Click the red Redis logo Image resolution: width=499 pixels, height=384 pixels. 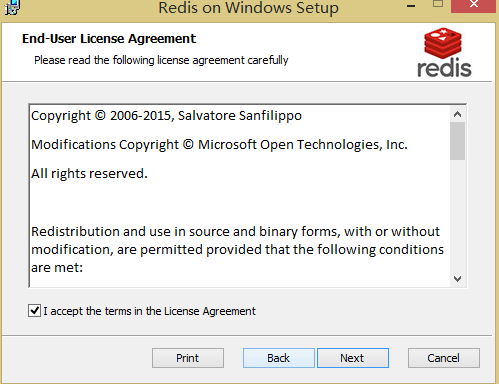pos(444,52)
